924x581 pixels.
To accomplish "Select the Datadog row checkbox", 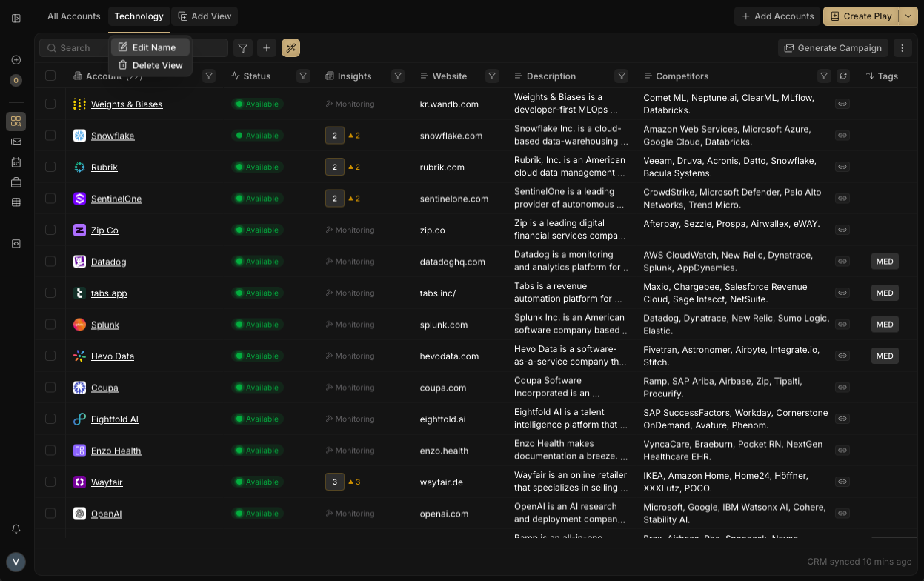I will point(50,262).
